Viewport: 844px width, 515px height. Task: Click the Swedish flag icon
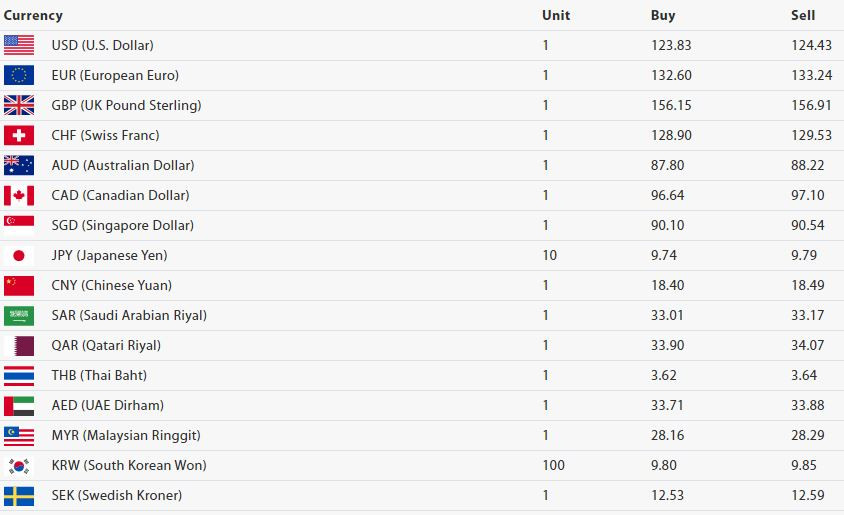click(x=19, y=496)
